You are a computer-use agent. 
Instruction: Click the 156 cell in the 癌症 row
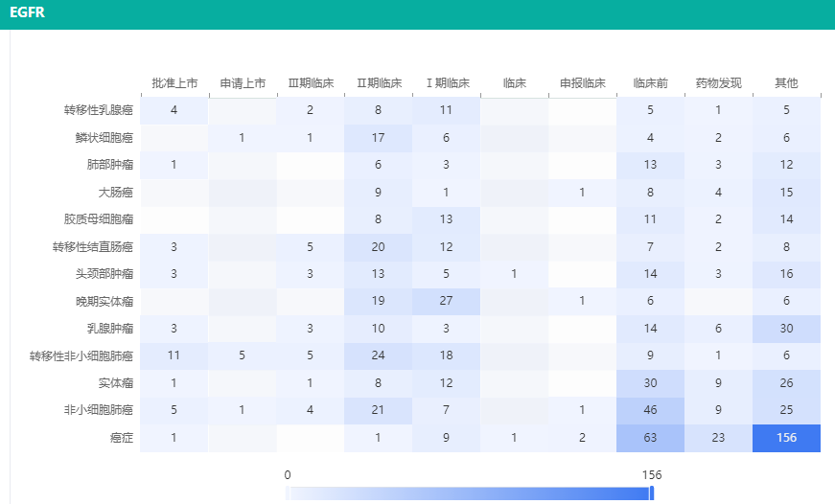786,438
